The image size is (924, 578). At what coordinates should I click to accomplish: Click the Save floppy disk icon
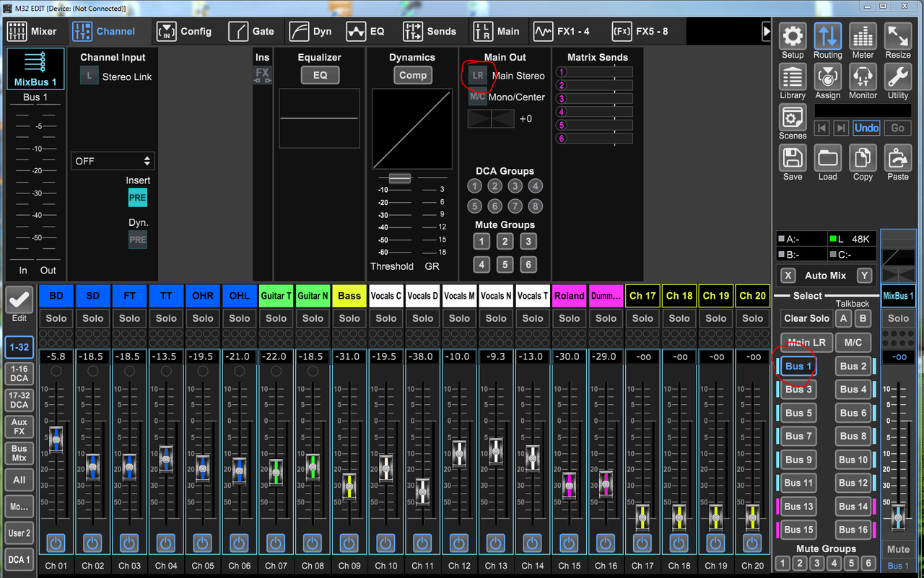point(793,158)
